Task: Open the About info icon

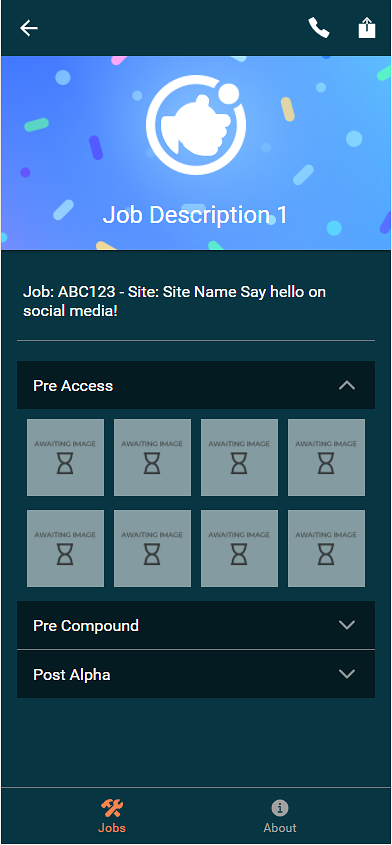Action: coord(279,808)
